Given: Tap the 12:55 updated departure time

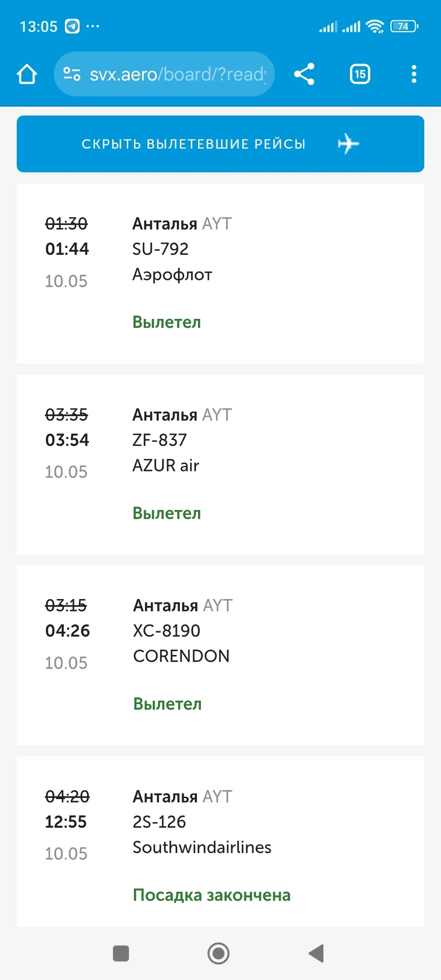Looking at the screenshot, I should [66, 822].
